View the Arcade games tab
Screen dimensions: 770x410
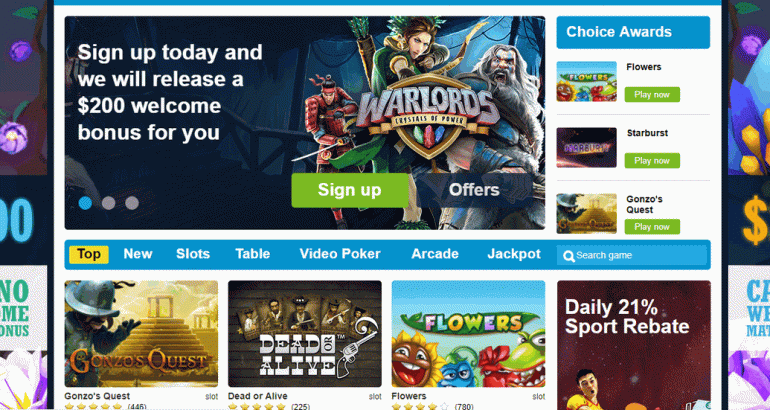435,254
